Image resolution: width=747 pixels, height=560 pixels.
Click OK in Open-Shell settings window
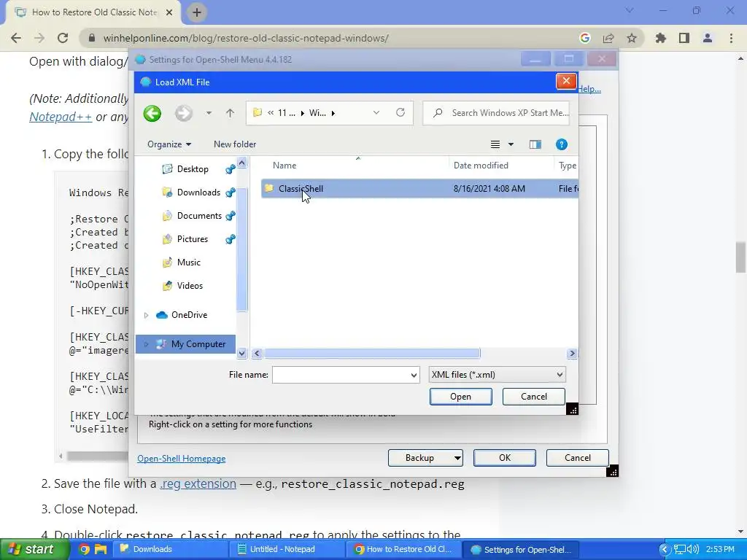pos(505,458)
